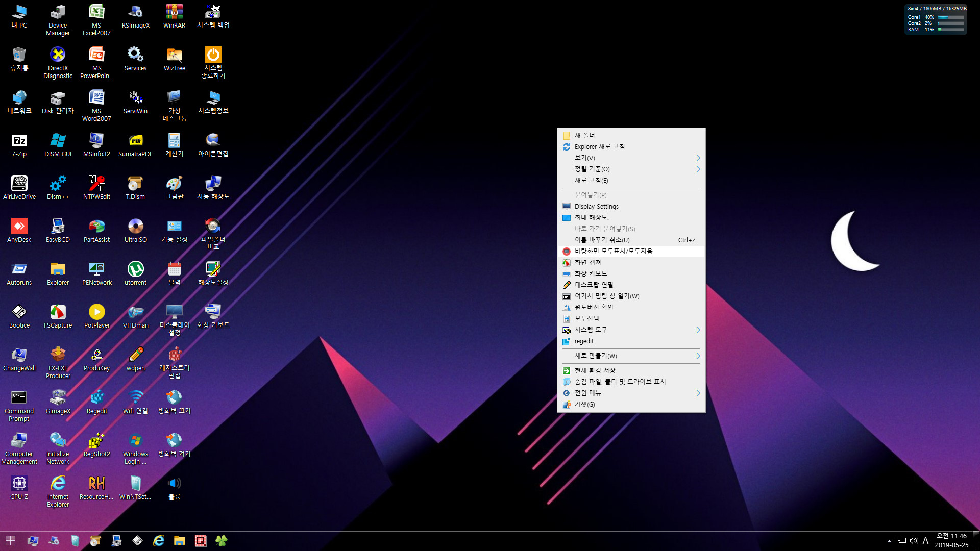Open GimageX desktop shortcut
This screenshot has height=551, width=980.
coord(58,403)
